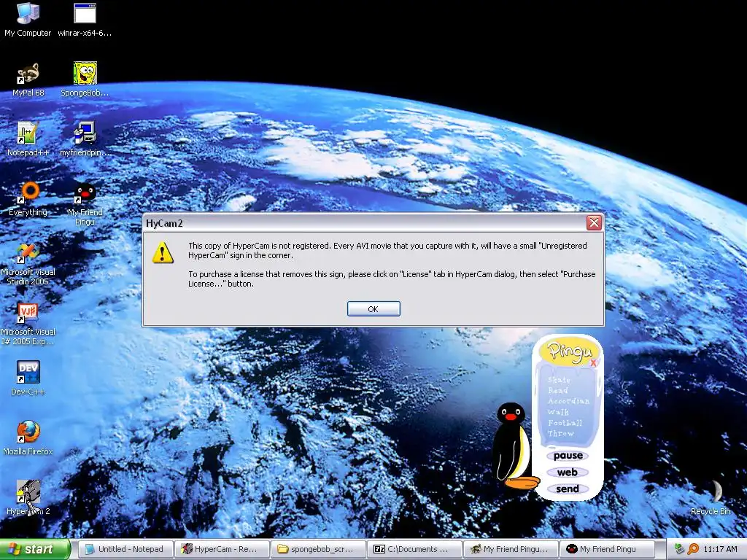
Task: Choose Walk in the Pingu panel
Action: click(x=558, y=412)
